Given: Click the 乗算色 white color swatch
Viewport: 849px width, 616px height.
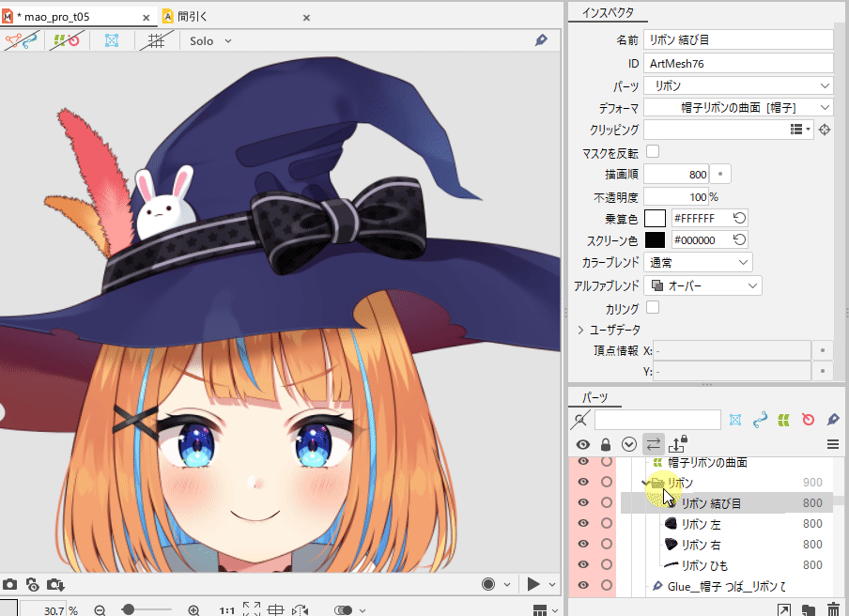Looking at the screenshot, I should tap(655, 218).
